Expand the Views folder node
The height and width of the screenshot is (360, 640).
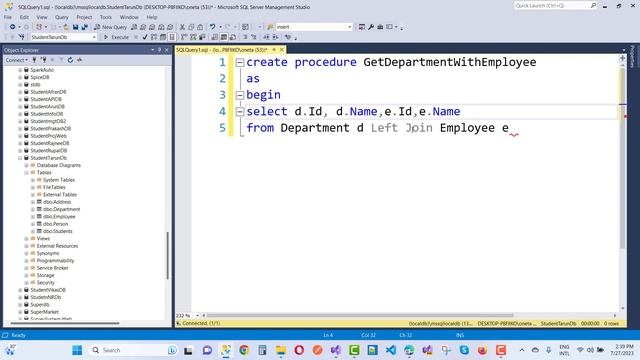click(27, 239)
